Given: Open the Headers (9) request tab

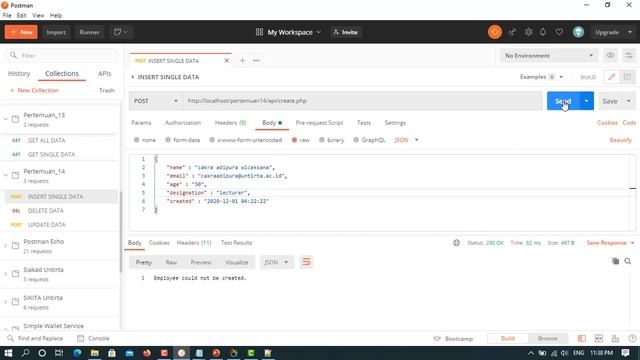Looking at the screenshot, I should 230,122.
